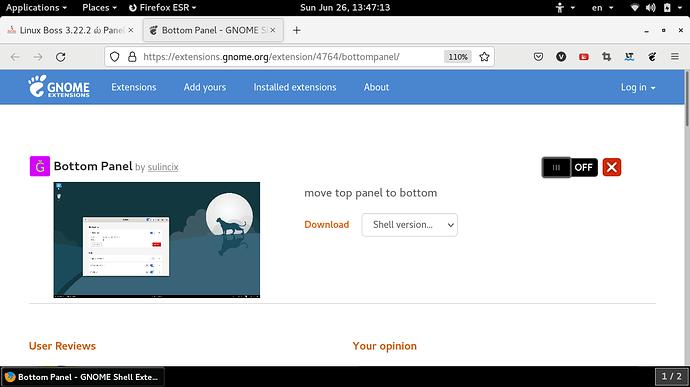Open the Places menu
This screenshot has height=387, width=690.
point(99,7)
